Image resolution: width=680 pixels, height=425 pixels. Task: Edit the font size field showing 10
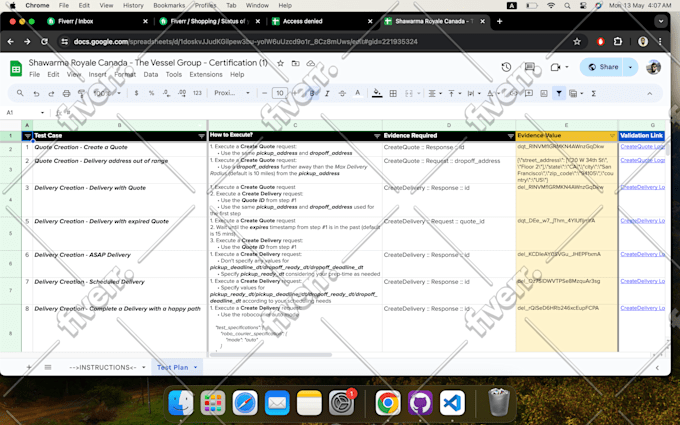click(x=280, y=93)
